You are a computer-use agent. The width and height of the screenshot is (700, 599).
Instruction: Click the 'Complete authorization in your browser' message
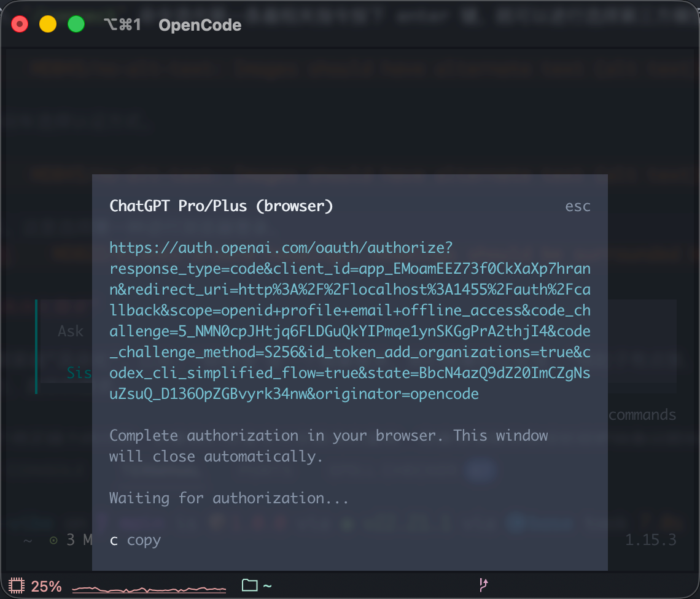tap(329, 446)
